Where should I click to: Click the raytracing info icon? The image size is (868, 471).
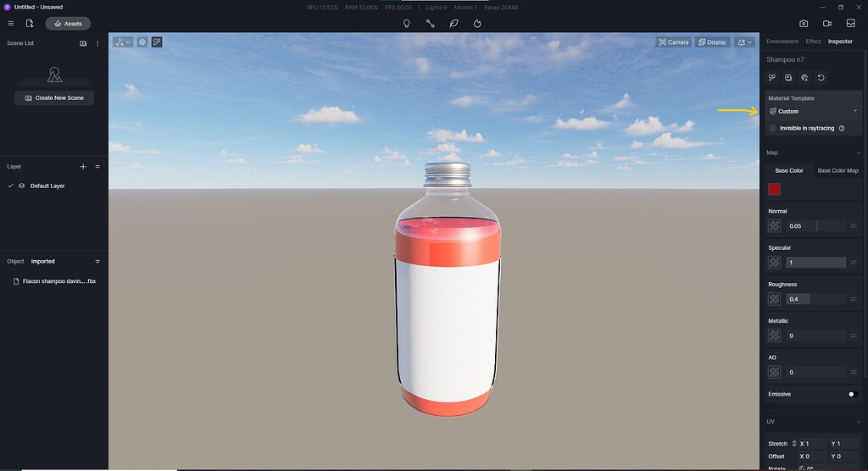(x=842, y=129)
